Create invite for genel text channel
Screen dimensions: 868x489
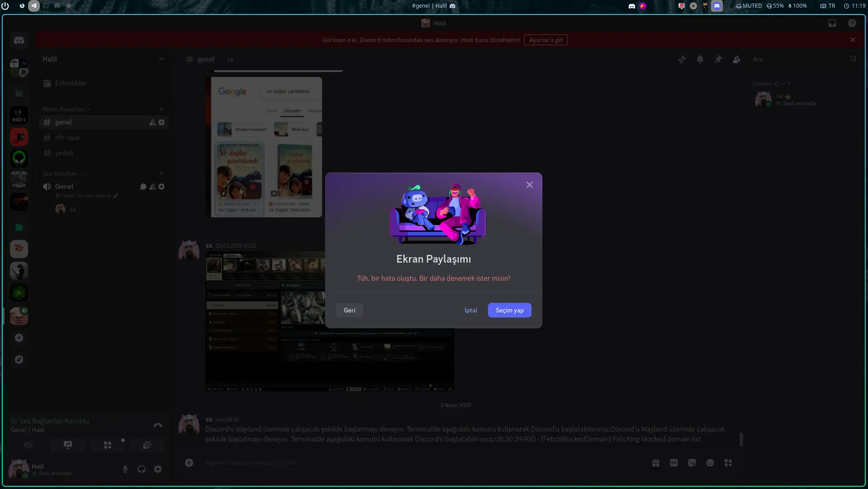pos(152,122)
